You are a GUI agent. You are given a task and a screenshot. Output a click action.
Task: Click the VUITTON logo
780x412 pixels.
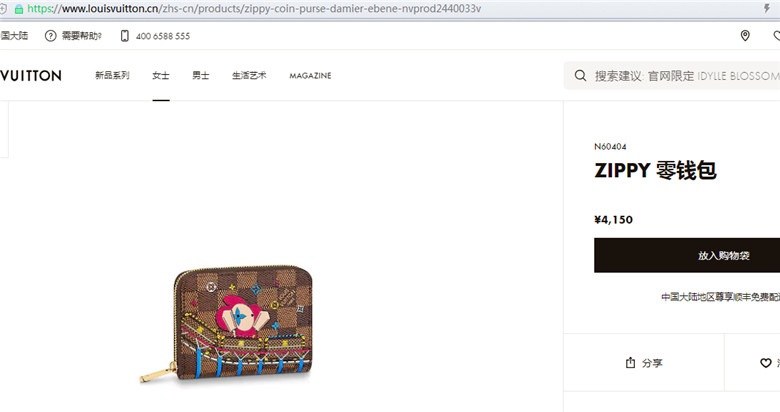click(x=30, y=76)
